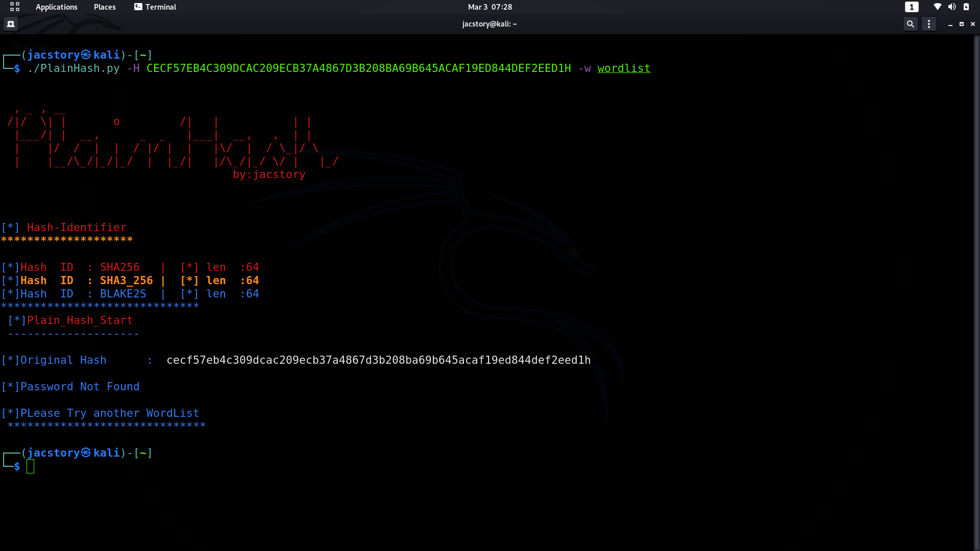Viewport: 980px width, 551px height.
Task: Click the jacstory@kali window title
Action: point(489,24)
